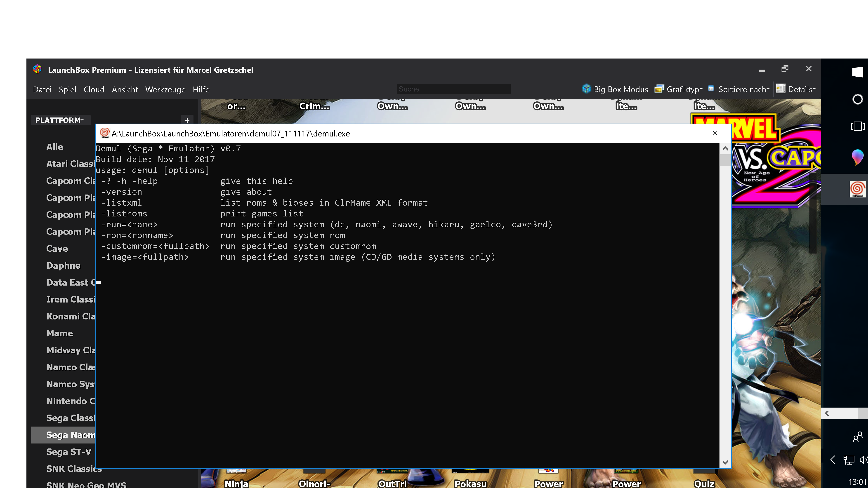The width and height of the screenshot is (868, 488).
Task: Click the Demul console window icon
Action: click(x=104, y=133)
